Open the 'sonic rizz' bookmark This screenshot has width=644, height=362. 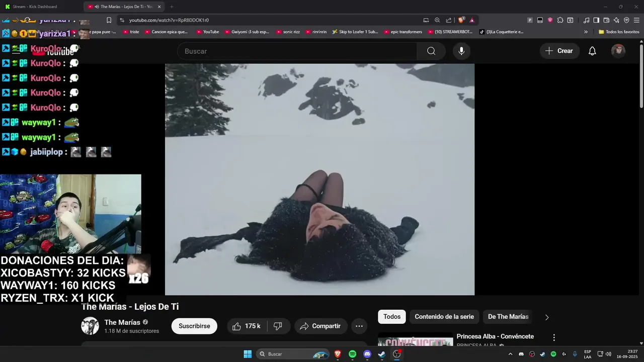tap(288, 32)
